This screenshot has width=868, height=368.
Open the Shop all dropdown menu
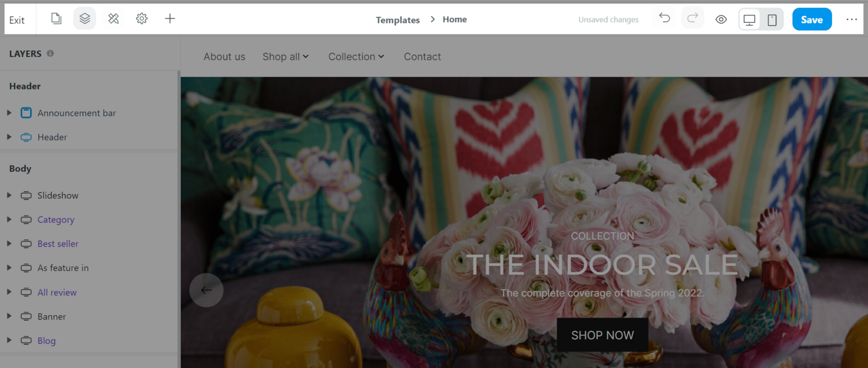[x=286, y=56]
